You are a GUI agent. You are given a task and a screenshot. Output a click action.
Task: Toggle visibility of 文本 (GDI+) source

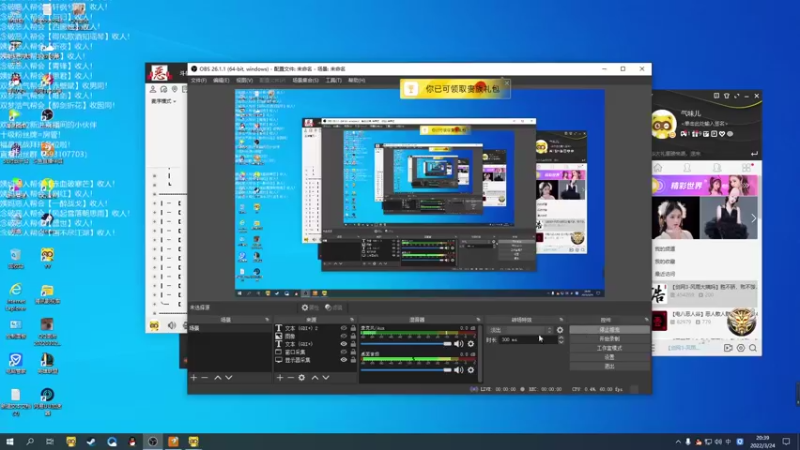[x=343, y=344]
